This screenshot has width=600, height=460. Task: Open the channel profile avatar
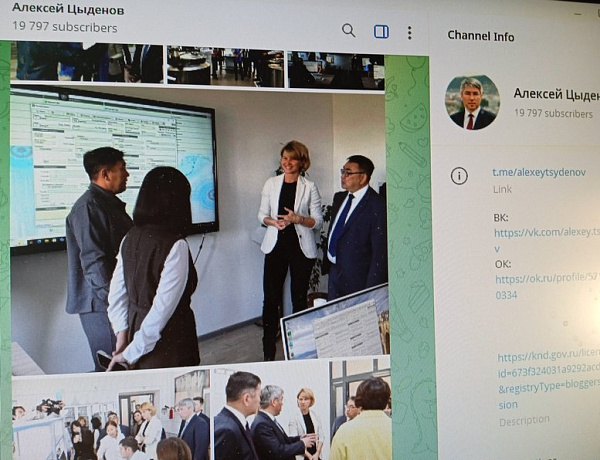click(472, 102)
